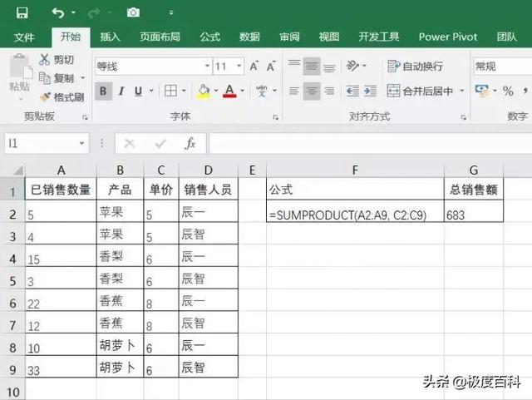Open the clipboard pane launcher

point(85,117)
